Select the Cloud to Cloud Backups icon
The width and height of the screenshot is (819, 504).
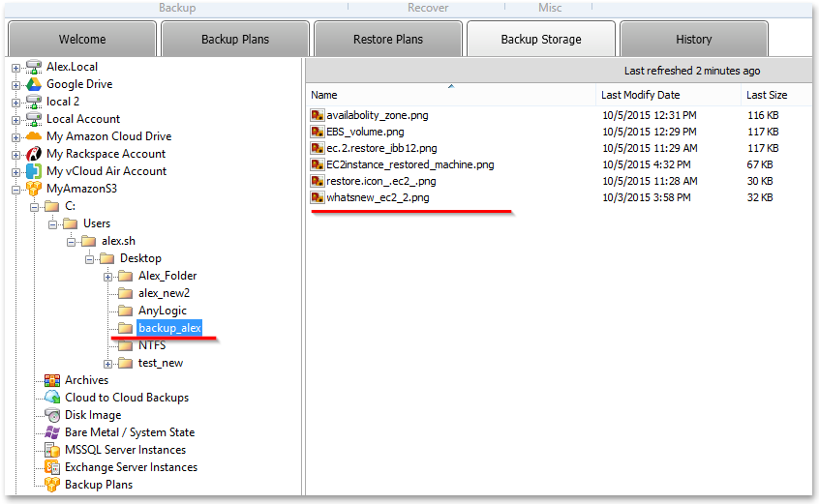coord(52,398)
